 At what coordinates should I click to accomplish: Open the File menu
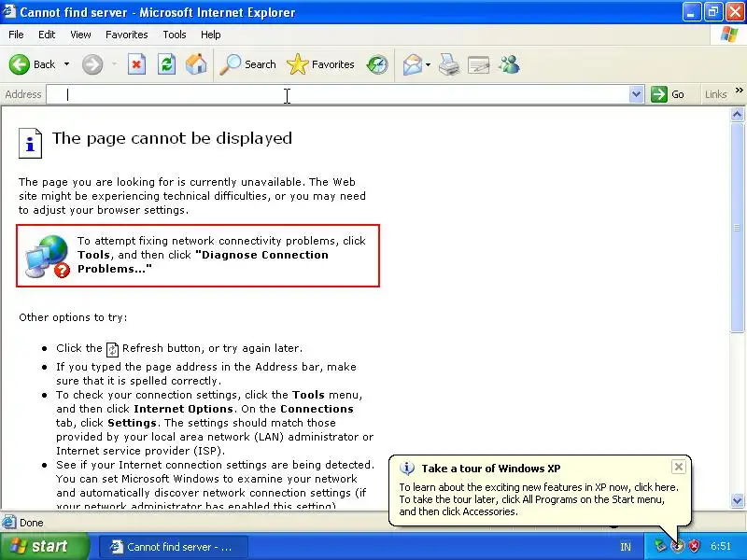tap(16, 35)
